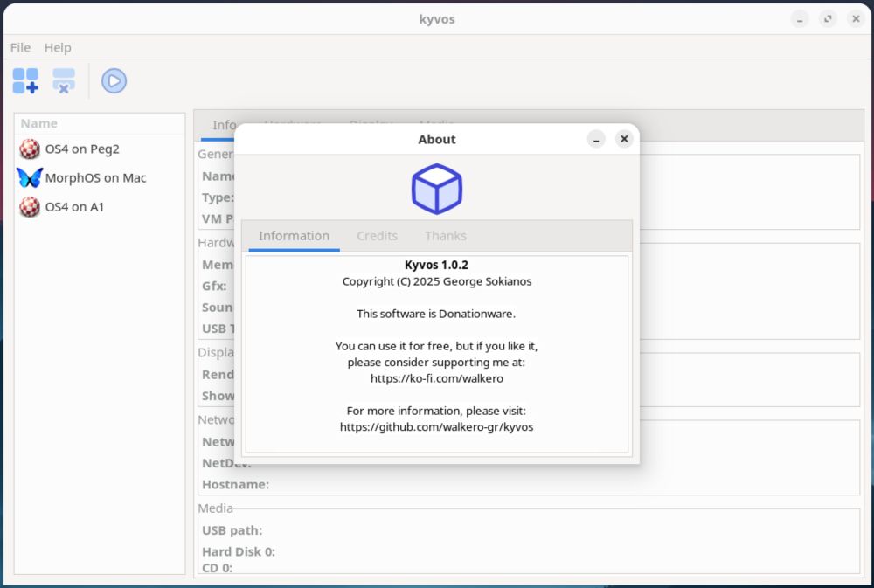Switch to the Credits tab
This screenshot has height=588, width=874.
(x=378, y=236)
